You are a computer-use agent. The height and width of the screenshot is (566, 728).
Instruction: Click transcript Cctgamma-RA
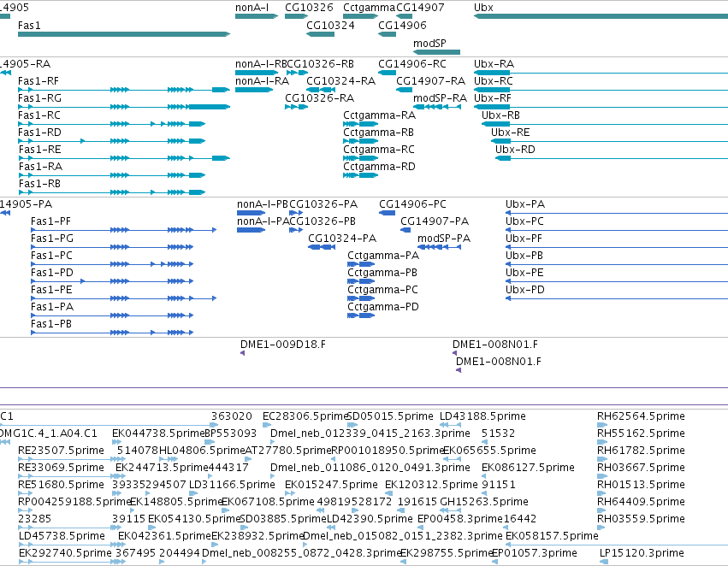click(x=360, y=124)
